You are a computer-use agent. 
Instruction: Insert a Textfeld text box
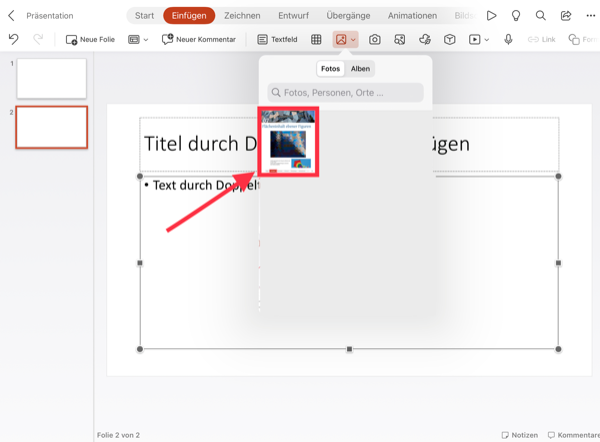(x=277, y=39)
